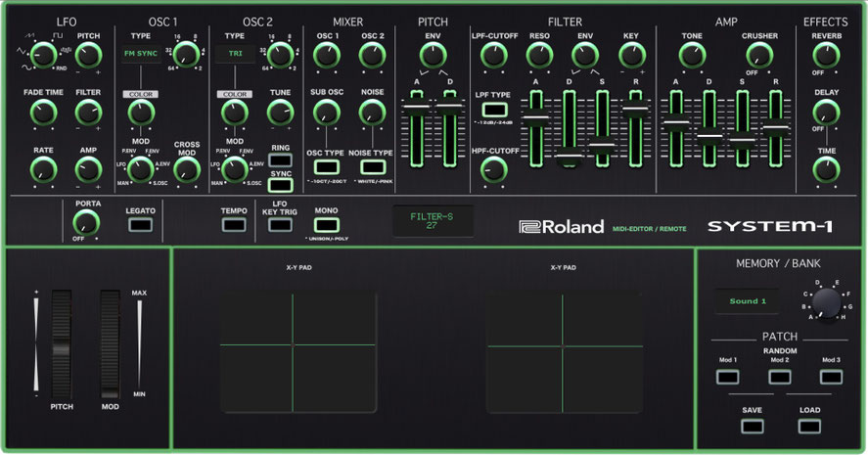Click the AMP envelope R slider

tap(776, 128)
